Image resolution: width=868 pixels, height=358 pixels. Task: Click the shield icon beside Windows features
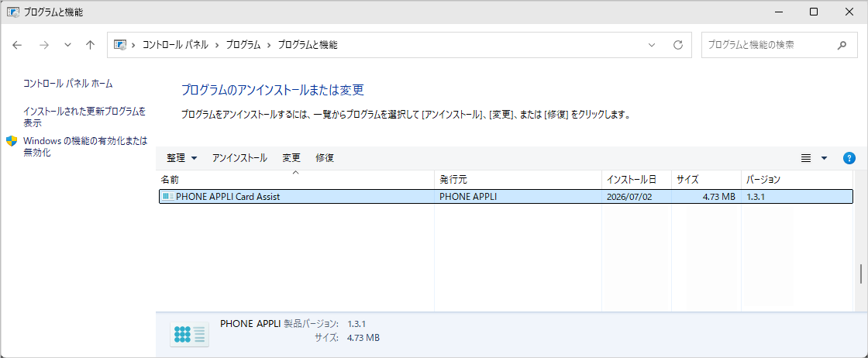pyautogui.click(x=12, y=140)
